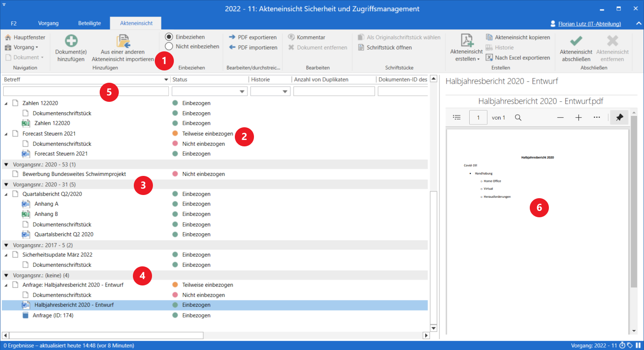Switch to Vorgang tab
Image resolution: width=644 pixels, height=350 pixels.
(x=48, y=23)
